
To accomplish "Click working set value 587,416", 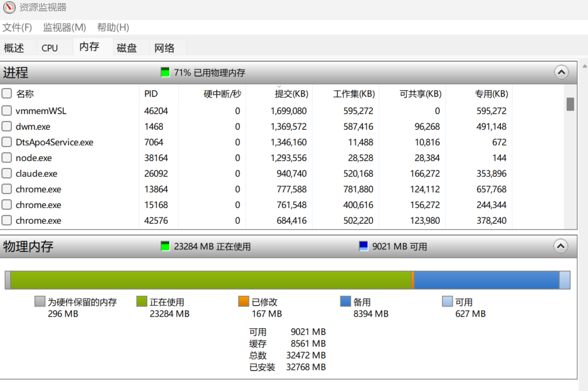I will click(358, 127).
